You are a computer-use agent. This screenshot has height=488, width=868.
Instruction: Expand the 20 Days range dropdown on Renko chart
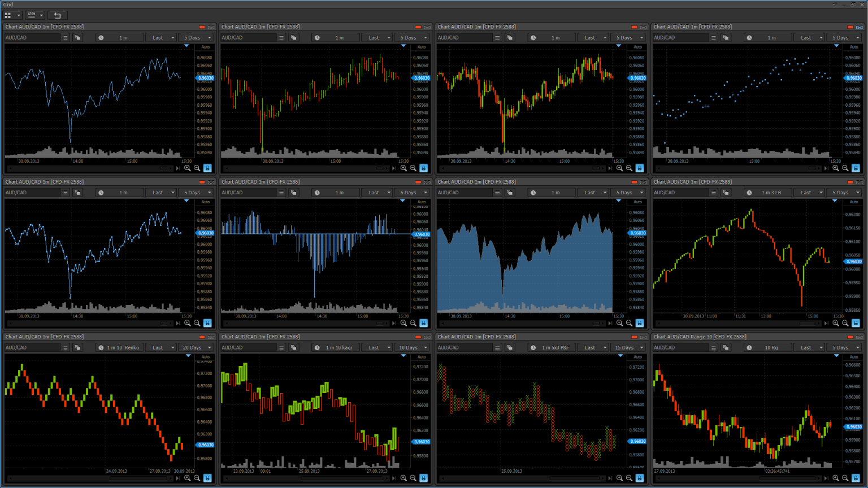(196, 347)
